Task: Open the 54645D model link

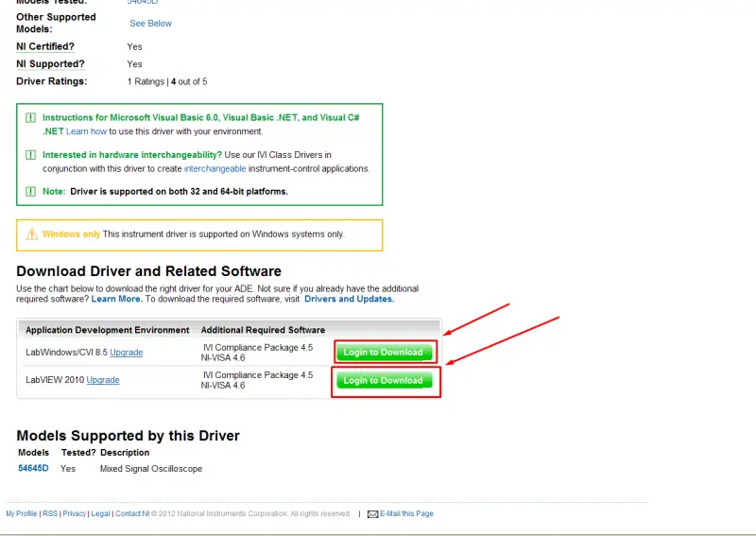Action: (x=33, y=468)
